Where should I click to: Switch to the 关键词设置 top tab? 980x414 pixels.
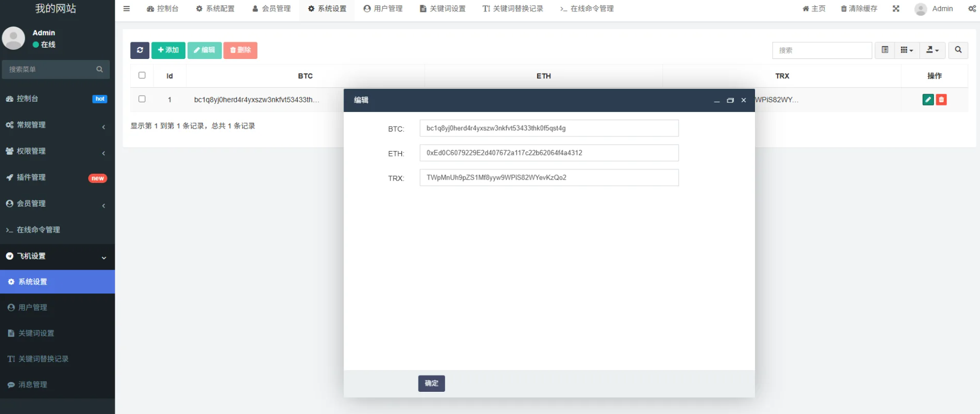click(442, 9)
